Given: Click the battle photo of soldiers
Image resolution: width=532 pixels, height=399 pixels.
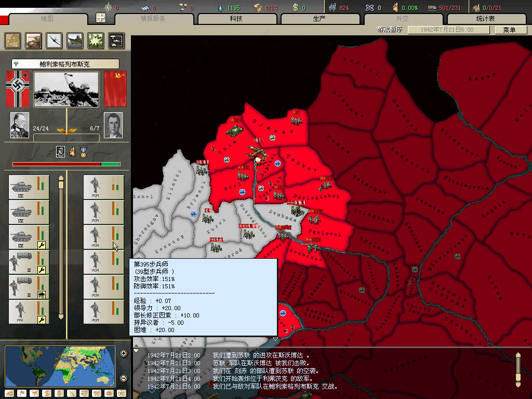Looking at the screenshot, I should [x=66, y=89].
